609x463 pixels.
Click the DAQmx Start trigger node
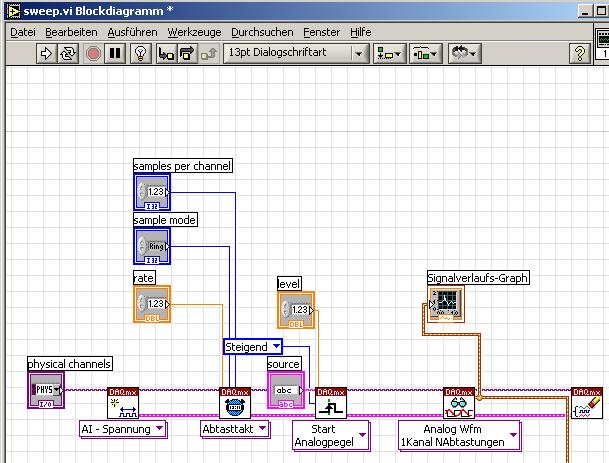(331, 403)
